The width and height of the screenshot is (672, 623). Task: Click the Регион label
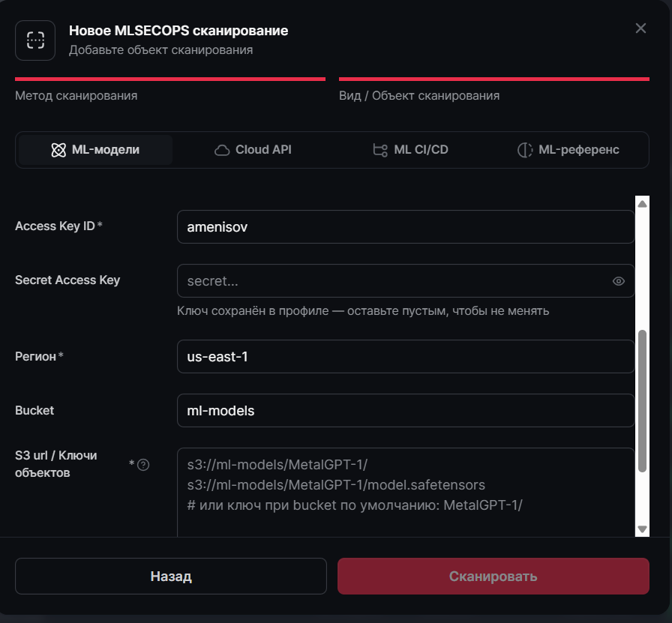click(x=35, y=356)
